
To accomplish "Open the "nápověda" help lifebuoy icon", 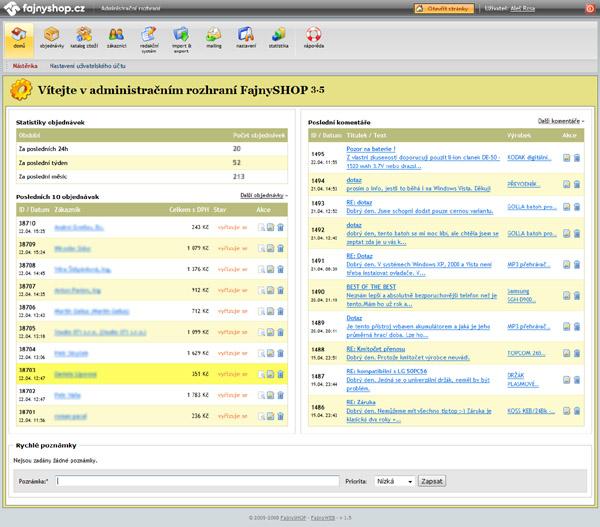I will (x=314, y=38).
